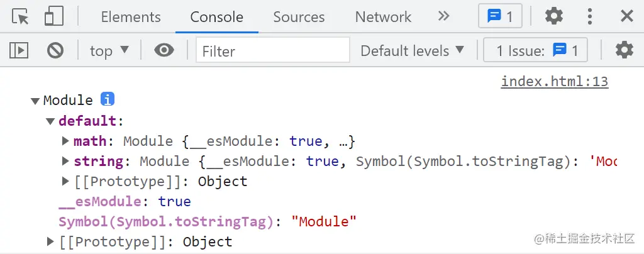Screen dimensions: 644x254
Task: Open DevTools settings gear in tab bar
Action: click(553, 16)
